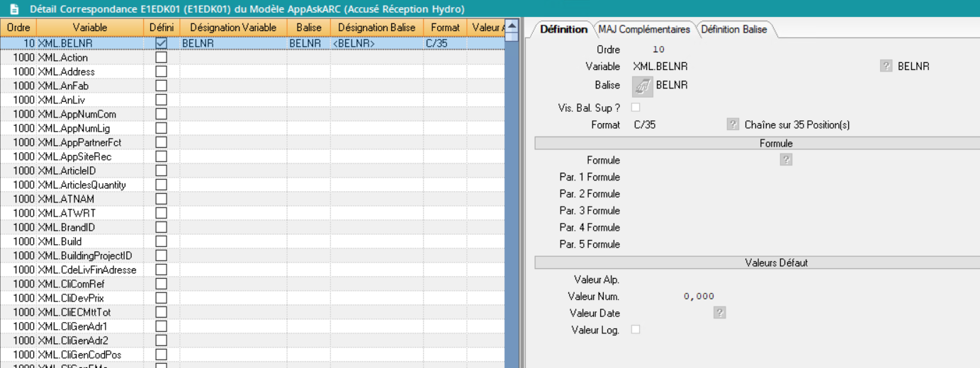
Task: Tick the Valeur Log. checkbox
Action: [x=636, y=330]
